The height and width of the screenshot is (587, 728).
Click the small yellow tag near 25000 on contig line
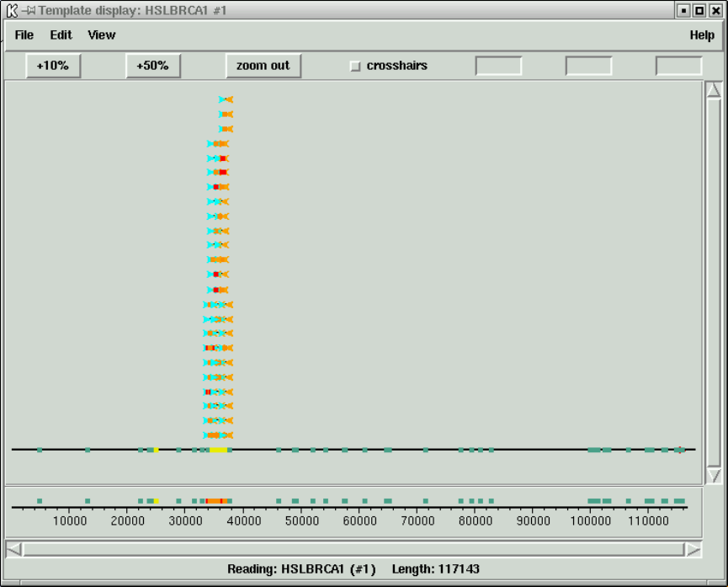156,450
